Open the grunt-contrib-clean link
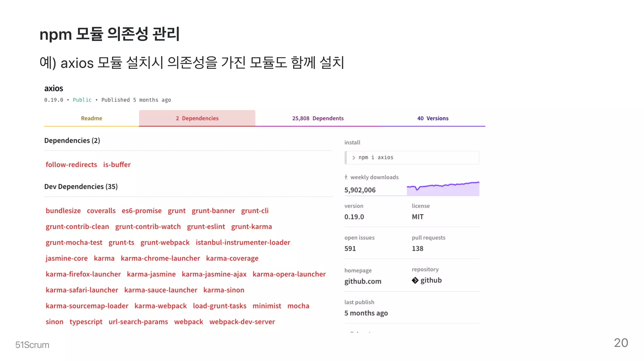Image resolution: width=644 pixels, height=362 pixels. 77,227
